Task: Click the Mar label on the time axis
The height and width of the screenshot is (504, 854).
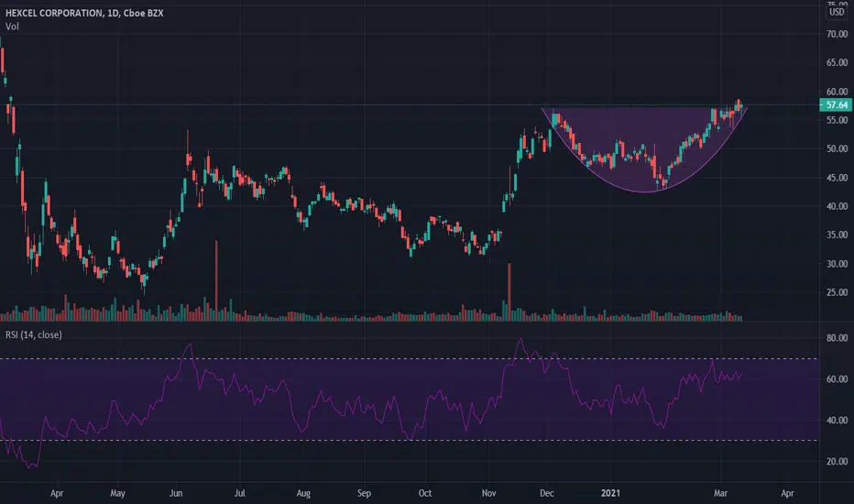Action: [x=720, y=493]
